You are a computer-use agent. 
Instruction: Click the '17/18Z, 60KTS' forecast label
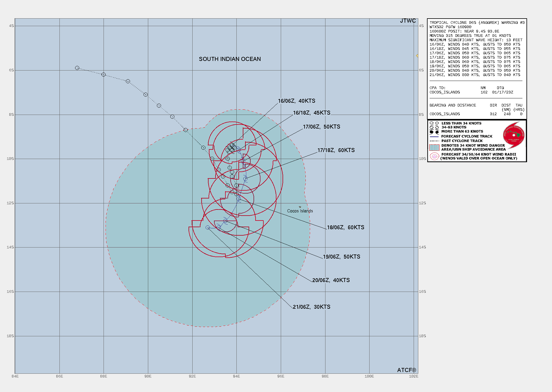point(336,150)
